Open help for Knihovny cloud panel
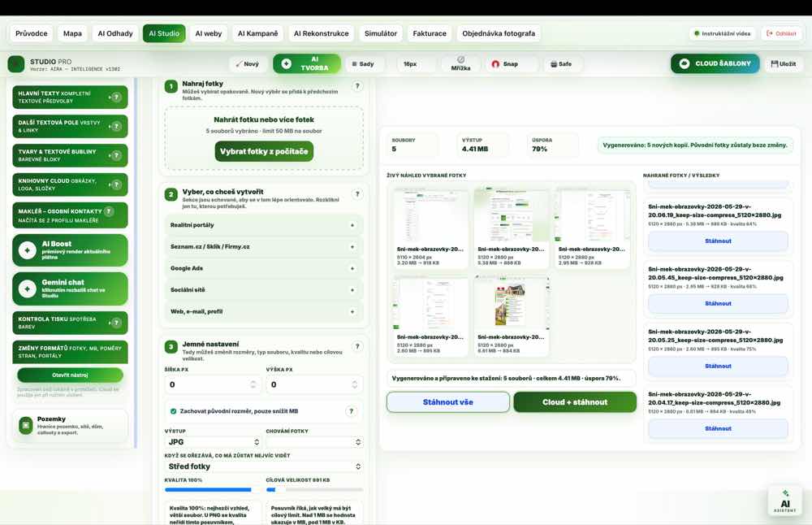The image size is (812, 525). 116,184
